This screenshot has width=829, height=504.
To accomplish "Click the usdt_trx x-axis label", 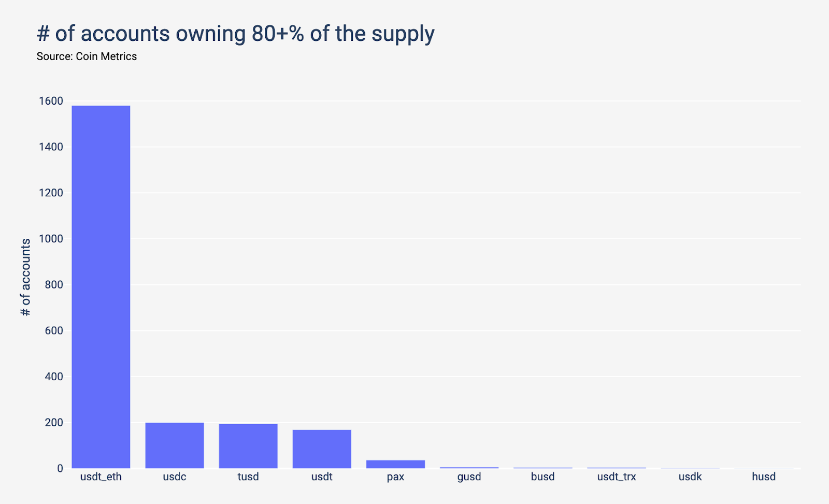I will tap(617, 477).
